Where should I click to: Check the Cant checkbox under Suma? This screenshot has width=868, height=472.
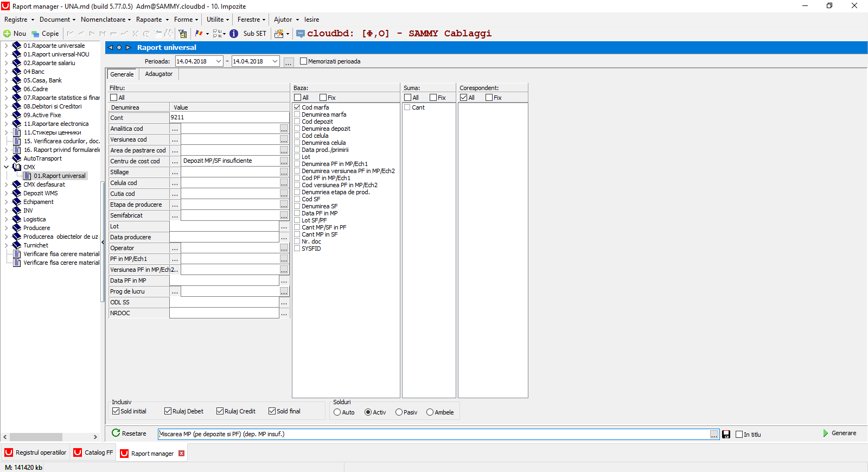[407, 107]
